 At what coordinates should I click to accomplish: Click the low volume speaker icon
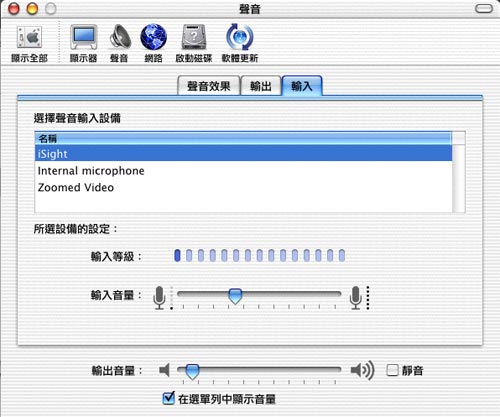[165, 370]
